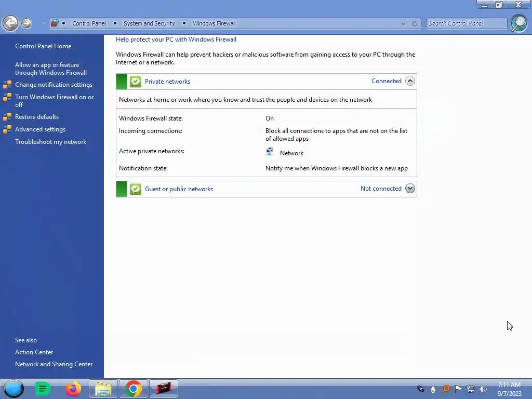Open Action Center under See also
532x399 pixels.
34,352
